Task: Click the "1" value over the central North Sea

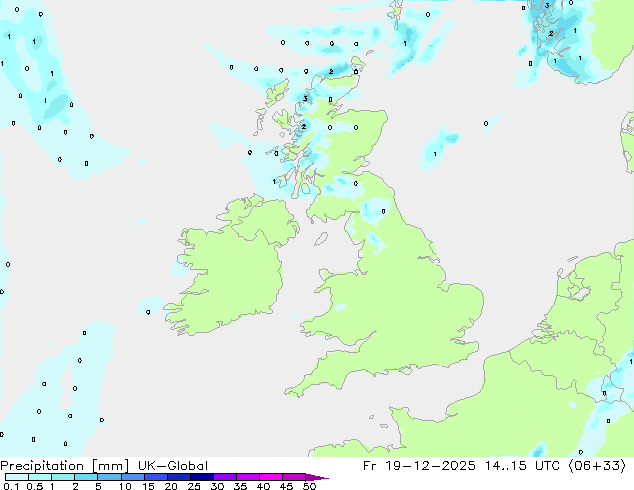Action: coord(435,154)
